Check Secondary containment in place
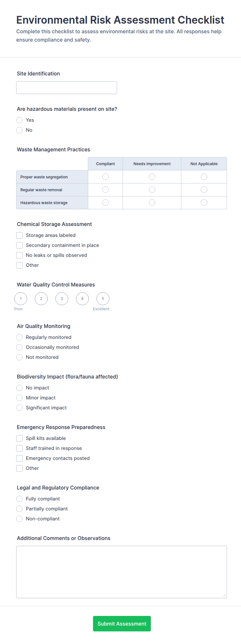Screen dimensions: 241x644 tap(19, 245)
